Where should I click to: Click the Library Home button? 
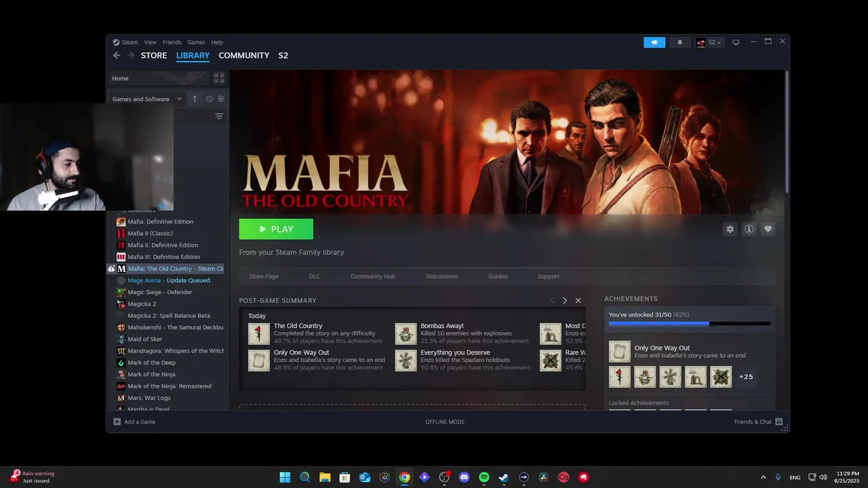coord(159,78)
